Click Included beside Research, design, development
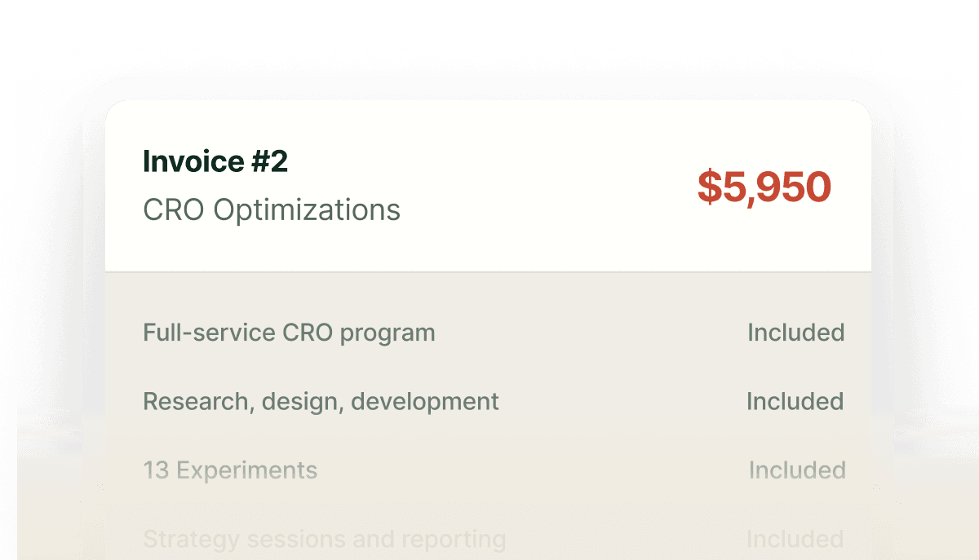979x560 pixels. click(795, 401)
